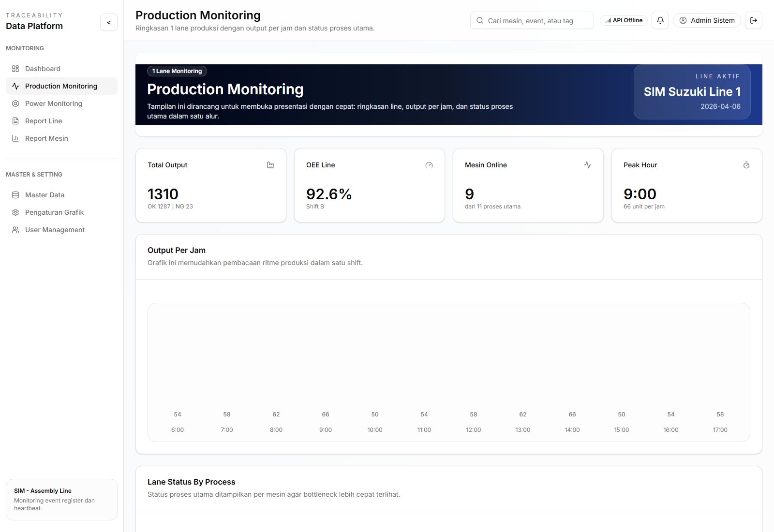Click the 66 unit per jam text
This screenshot has width=774, height=532.
[x=644, y=207]
